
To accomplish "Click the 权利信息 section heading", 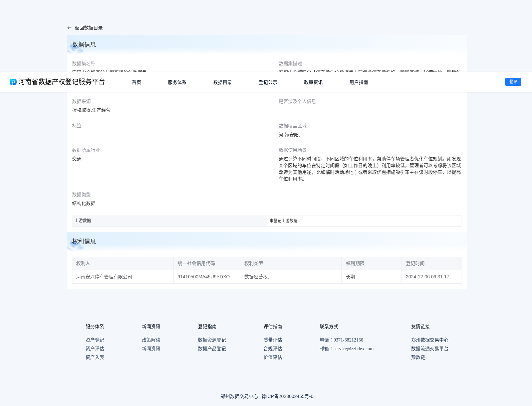I will click(84, 241).
